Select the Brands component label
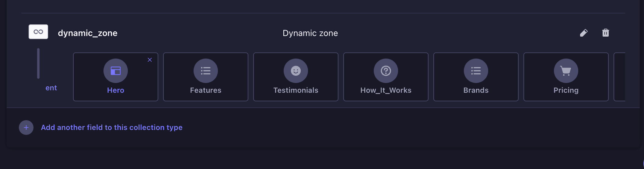Screen dimensions: 644x169 point(476,90)
